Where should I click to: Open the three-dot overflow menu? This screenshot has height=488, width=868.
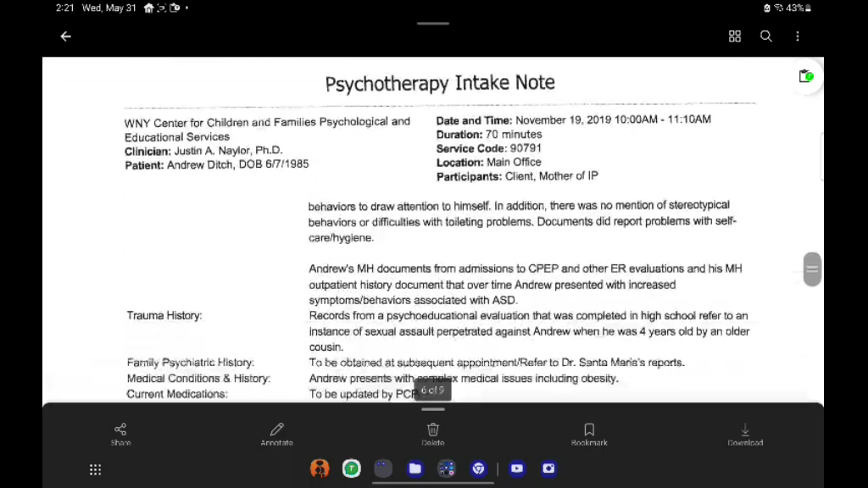click(x=798, y=36)
